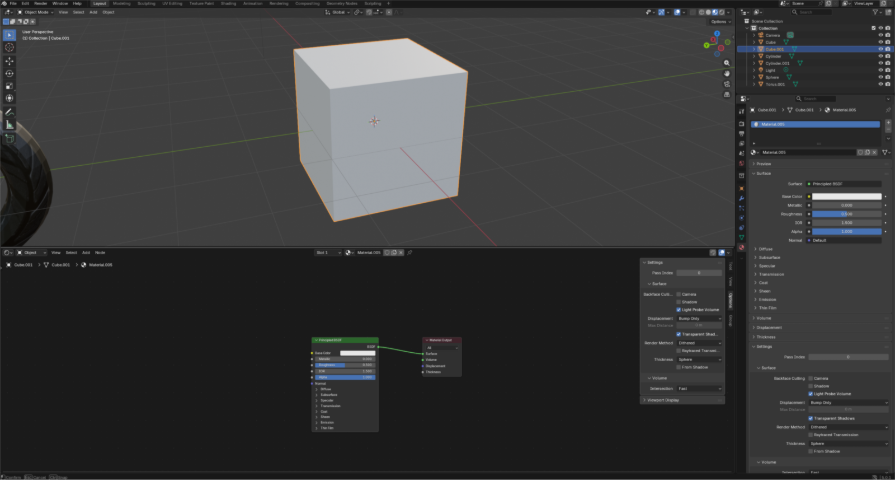Activate the Rotate tool in left toolbar
This screenshot has width=895, height=480.
[10, 73]
